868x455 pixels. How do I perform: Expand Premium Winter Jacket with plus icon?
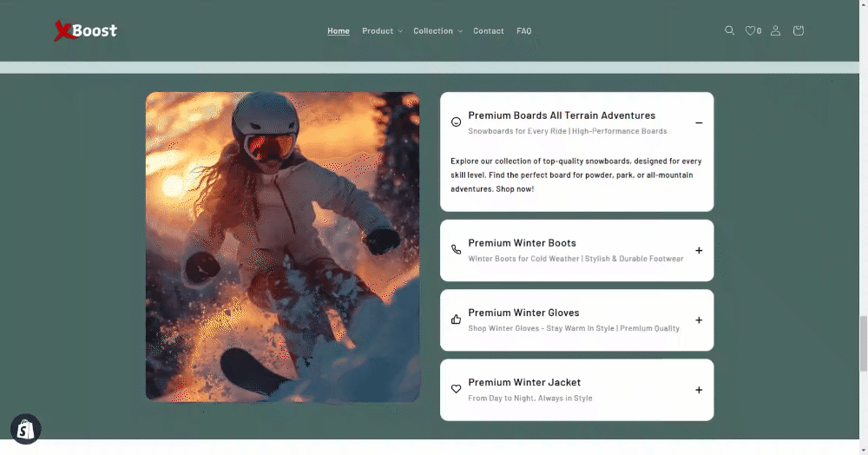pyautogui.click(x=699, y=390)
